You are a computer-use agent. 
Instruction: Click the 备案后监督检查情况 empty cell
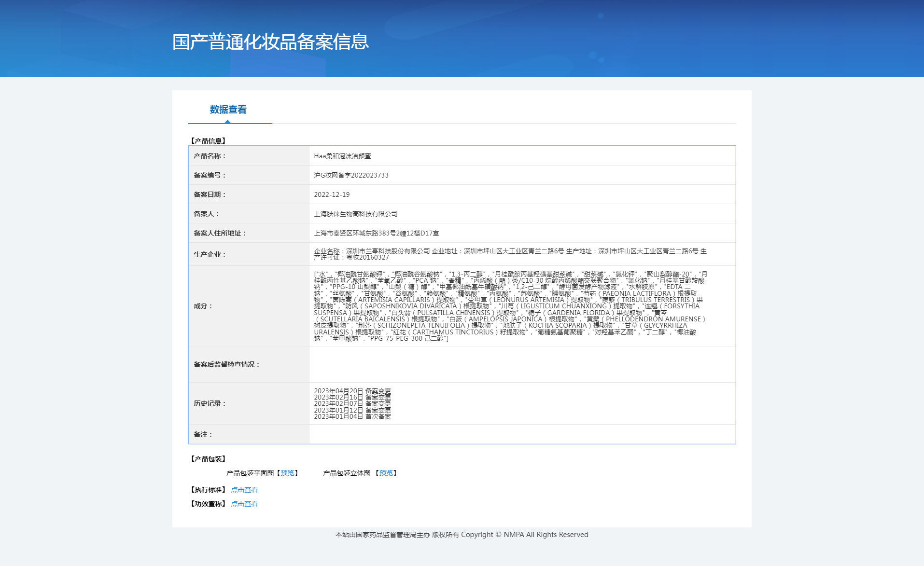pos(510,365)
